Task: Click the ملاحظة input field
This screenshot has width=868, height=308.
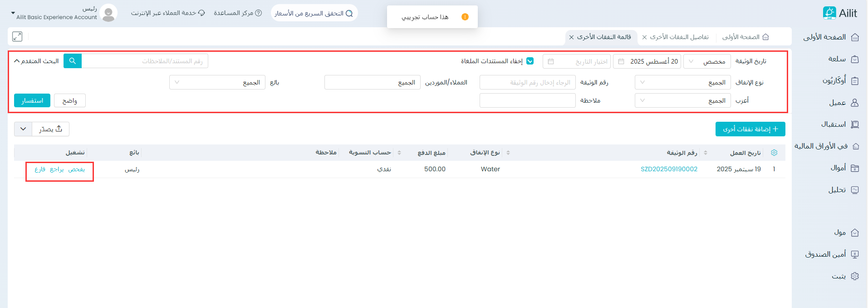Action: tap(527, 100)
